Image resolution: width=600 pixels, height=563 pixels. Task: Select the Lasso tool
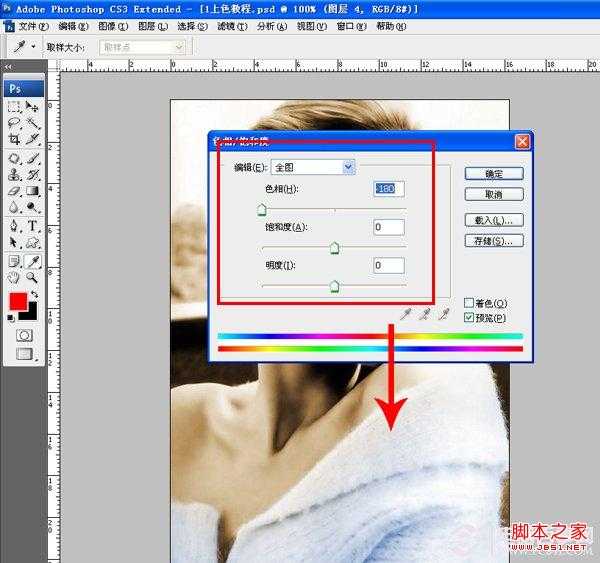14,122
